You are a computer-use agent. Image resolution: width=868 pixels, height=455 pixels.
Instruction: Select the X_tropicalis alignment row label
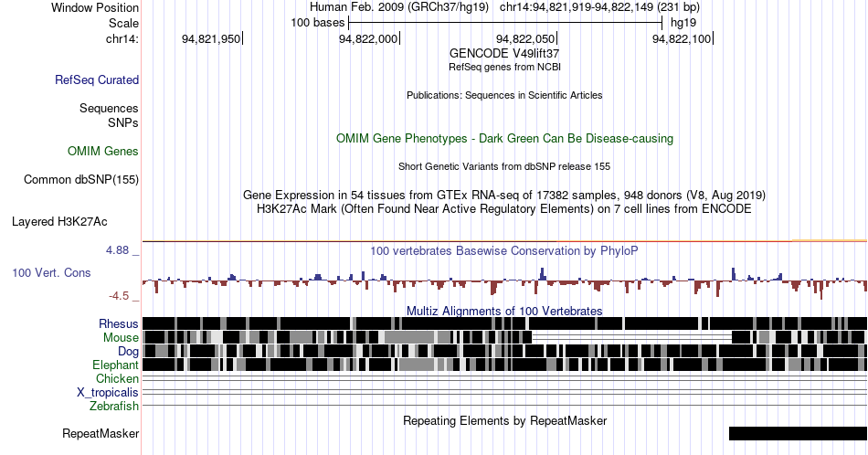pos(108,392)
